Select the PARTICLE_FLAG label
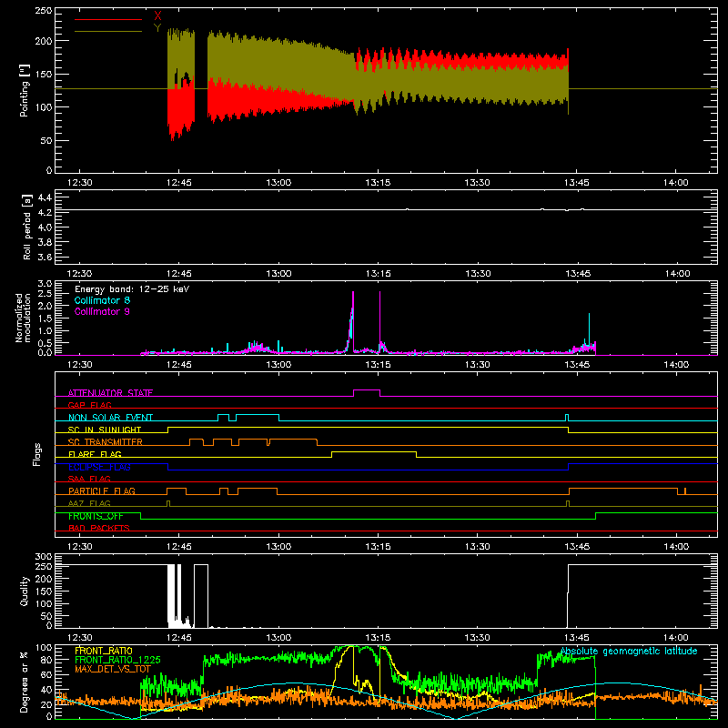The height and width of the screenshot is (728, 728). coord(102,490)
